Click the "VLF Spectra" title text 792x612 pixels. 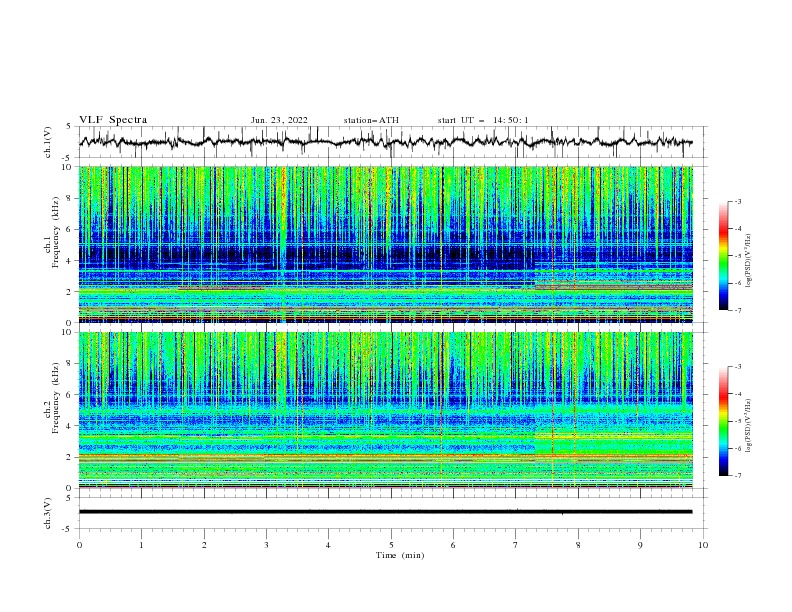113,120
